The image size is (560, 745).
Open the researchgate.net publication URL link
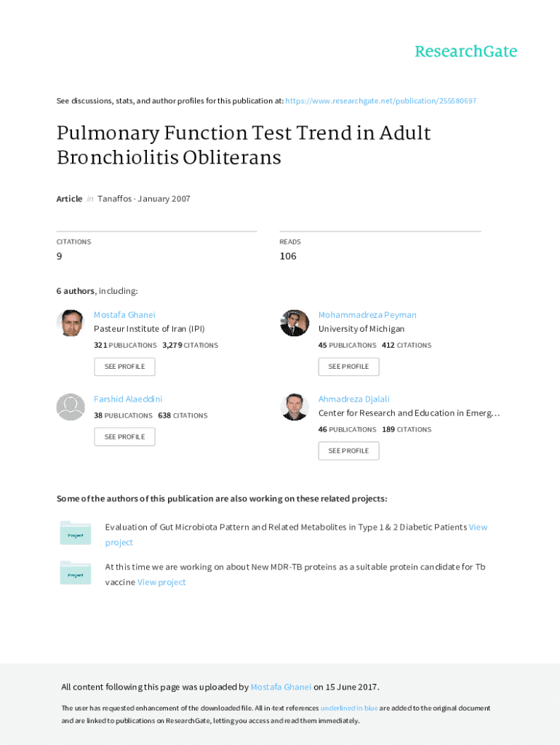pos(381,101)
